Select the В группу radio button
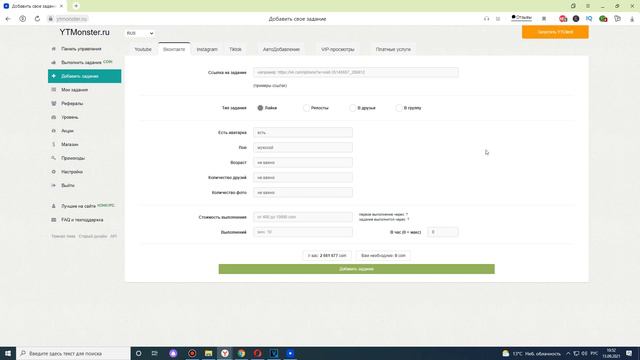Image resolution: width=640 pixels, height=360 pixels. (x=399, y=108)
